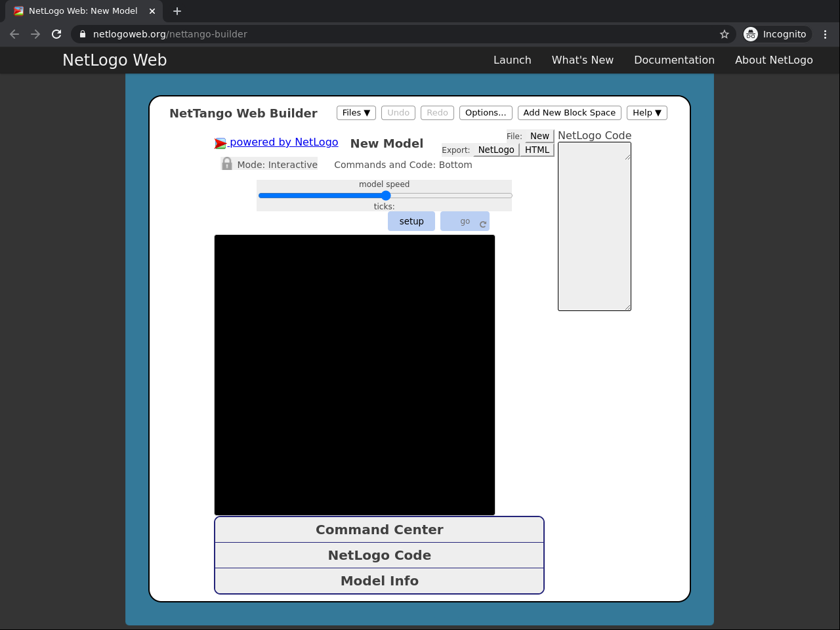Run the setup button
Image resolution: width=840 pixels, height=630 pixels.
[411, 221]
